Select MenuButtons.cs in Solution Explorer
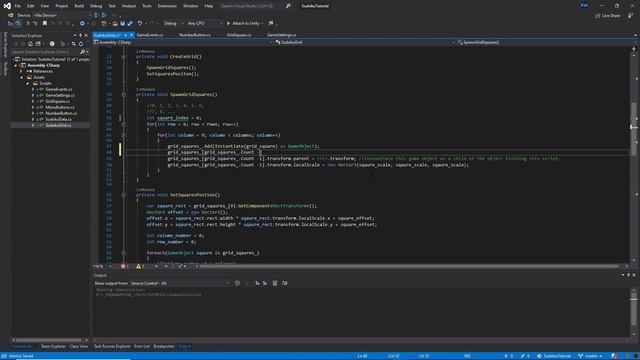The height and width of the screenshot is (360, 640). (60, 107)
